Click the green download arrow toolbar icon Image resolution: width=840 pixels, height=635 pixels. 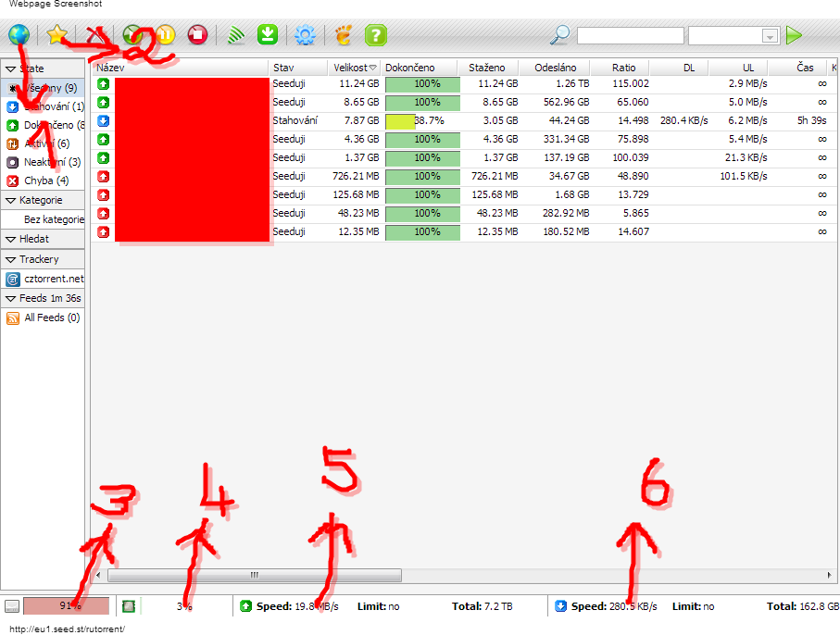click(268, 35)
